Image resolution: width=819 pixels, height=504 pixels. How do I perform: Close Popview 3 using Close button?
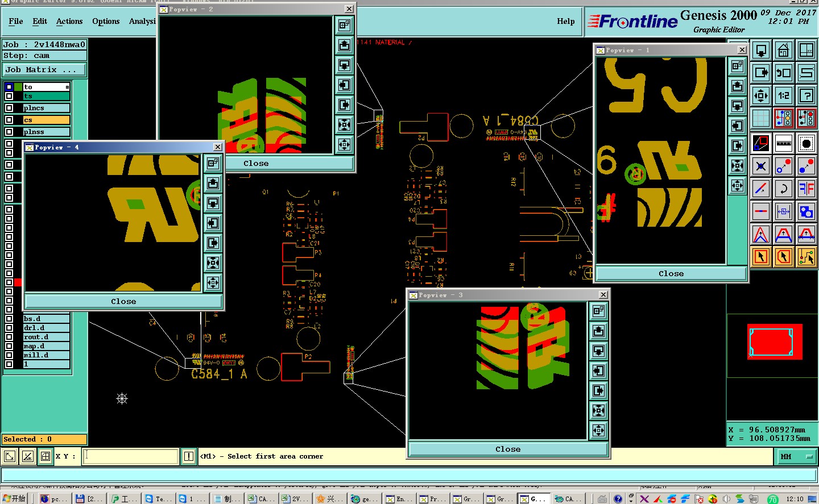tap(508, 449)
